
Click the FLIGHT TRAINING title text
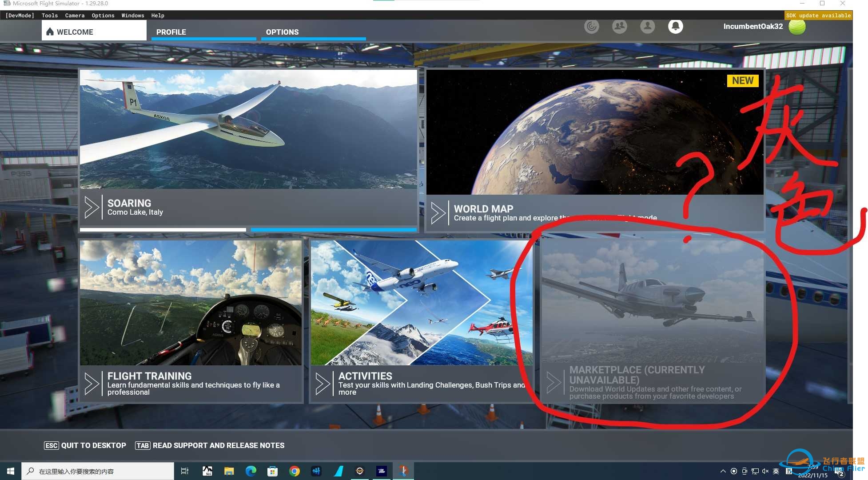(x=149, y=376)
